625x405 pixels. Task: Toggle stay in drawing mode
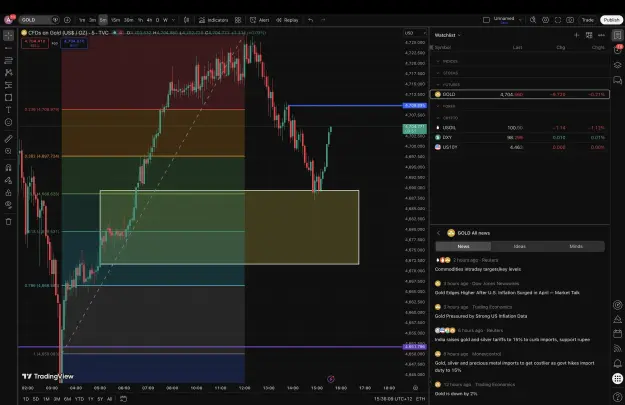8,180
